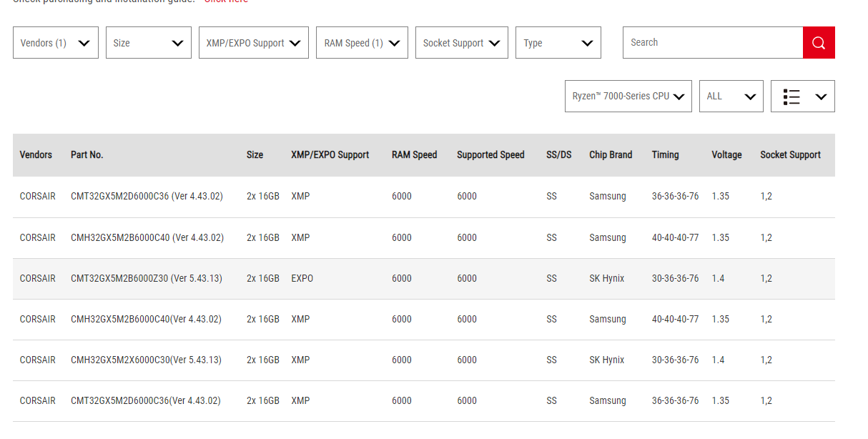Click the XMP/EXPO Support column header

point(330,155)
